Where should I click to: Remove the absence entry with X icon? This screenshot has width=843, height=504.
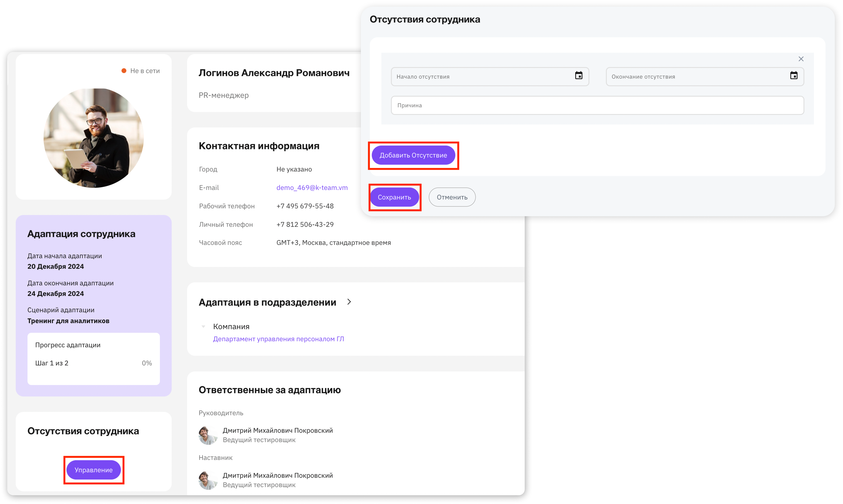click(x=801, y=59)
